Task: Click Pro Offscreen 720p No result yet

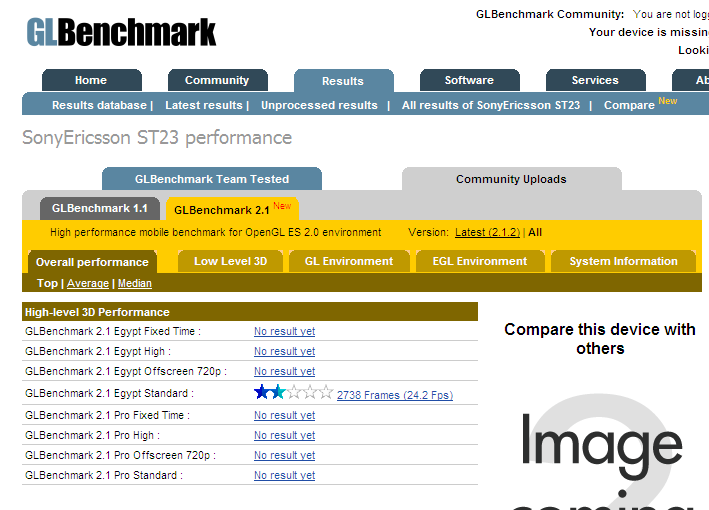Action: coord(284,455)
